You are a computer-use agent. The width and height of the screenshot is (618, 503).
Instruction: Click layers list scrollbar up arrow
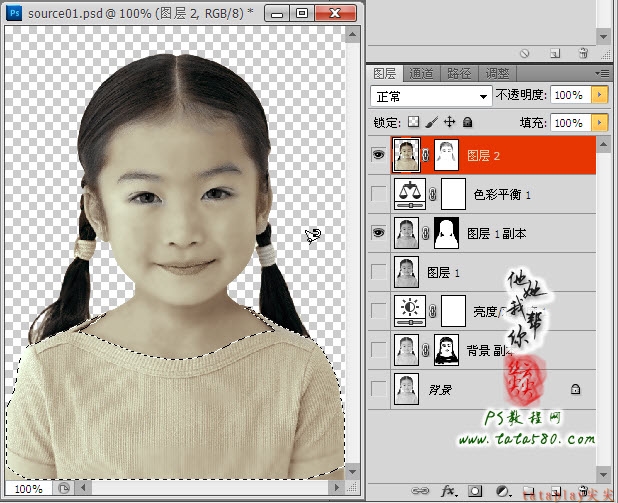click(603, 144)
